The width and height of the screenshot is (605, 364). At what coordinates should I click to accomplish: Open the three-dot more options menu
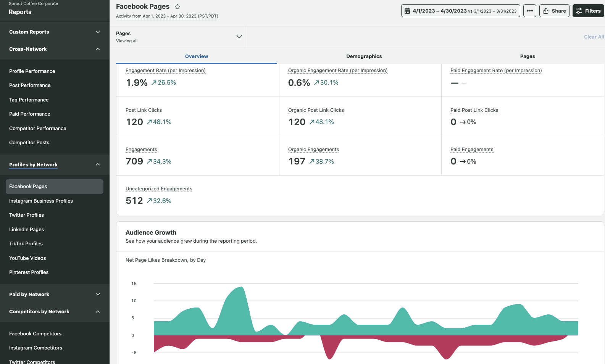coord(529,11)
